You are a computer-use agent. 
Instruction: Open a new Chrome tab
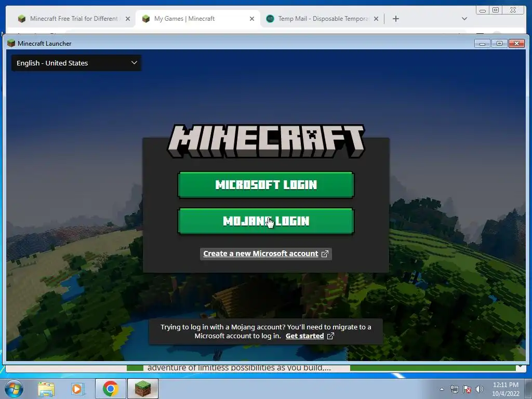395,19
